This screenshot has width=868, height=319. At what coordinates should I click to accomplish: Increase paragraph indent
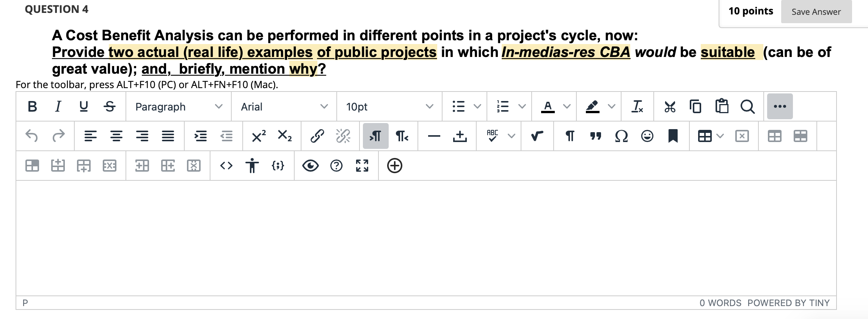(x=201, y=136)
